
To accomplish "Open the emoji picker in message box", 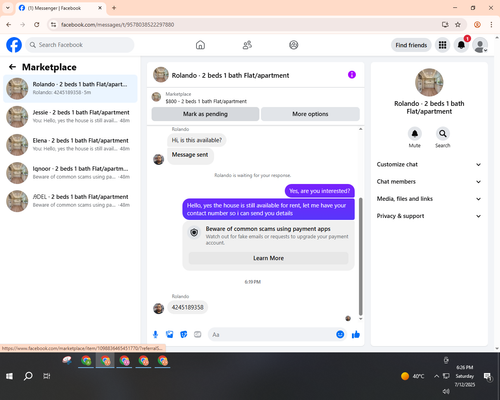I will (x=340, y=334).
